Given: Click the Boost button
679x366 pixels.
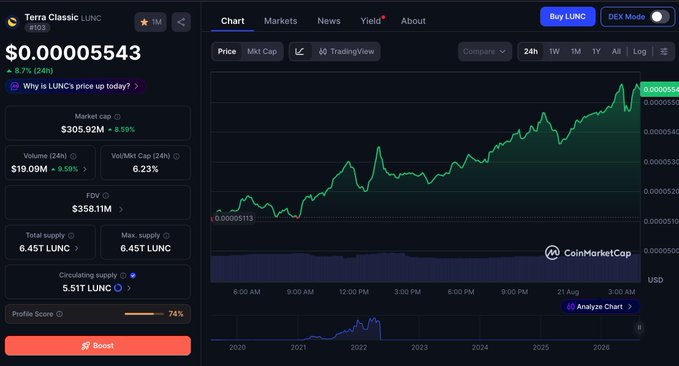Looking at the screenshot, I should click(x=98, y=346).
